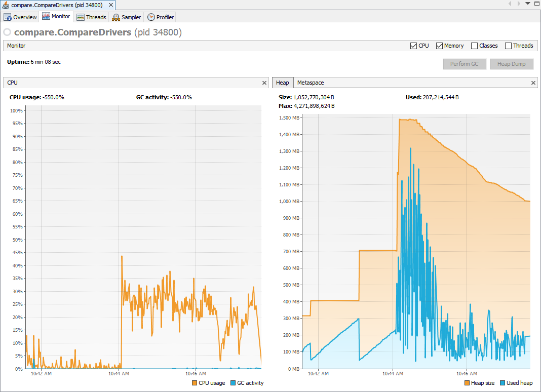Close the compare.CompareDrivers document tab

(110, 5)
